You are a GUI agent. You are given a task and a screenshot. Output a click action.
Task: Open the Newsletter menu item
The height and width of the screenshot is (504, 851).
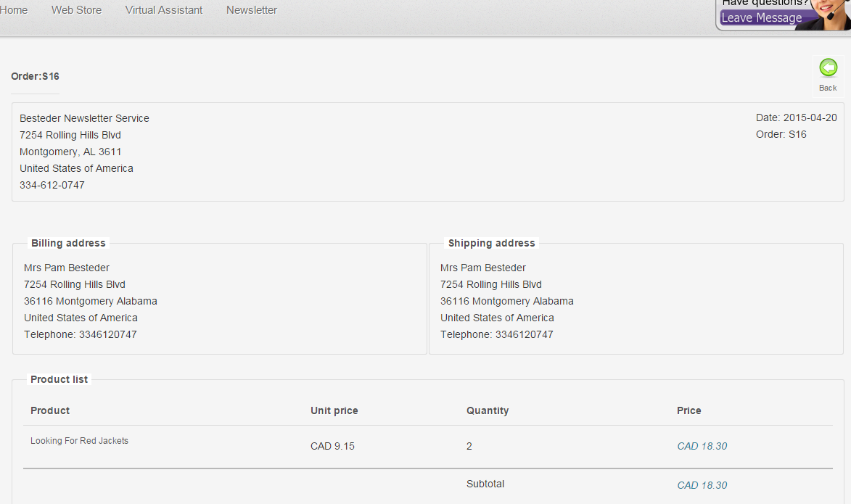click(x=252, y=10)
